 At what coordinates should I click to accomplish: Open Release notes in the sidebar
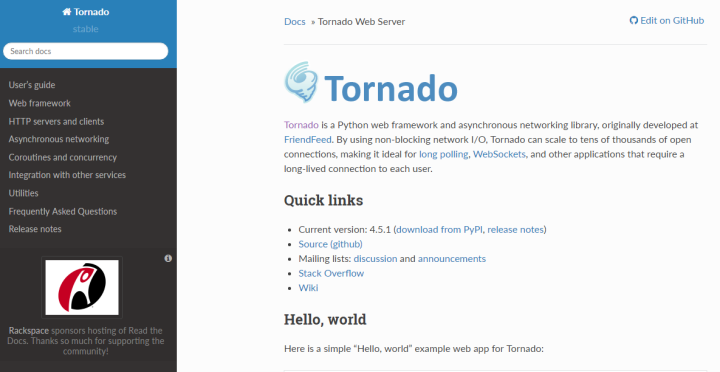[35, 229]
